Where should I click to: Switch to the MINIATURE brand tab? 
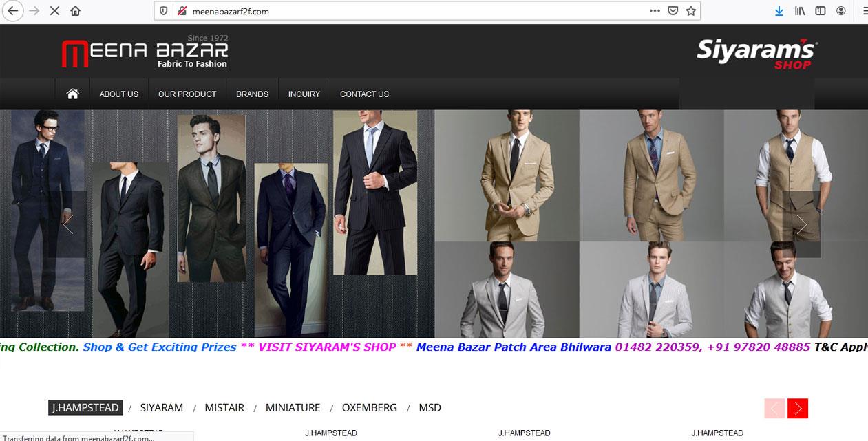click(293, 408)
